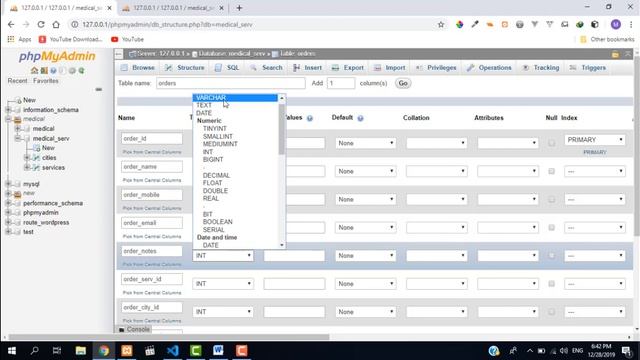The image size is (640, 360).
Task: Collapse the medical_serv tree node
Action: [x=18, y=138]
